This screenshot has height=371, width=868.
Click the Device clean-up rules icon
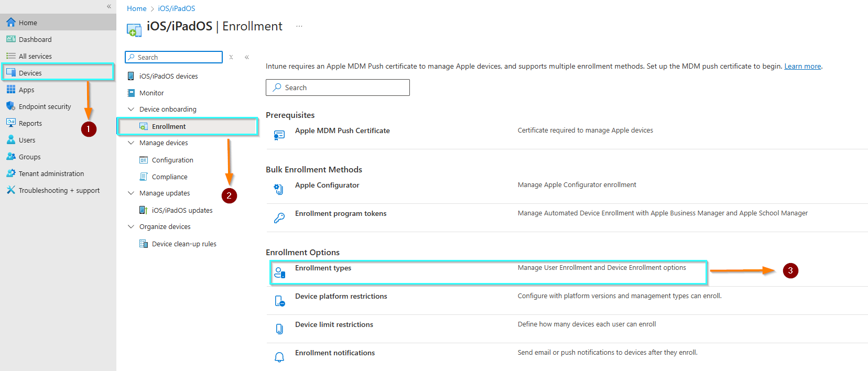click(144, 244)
